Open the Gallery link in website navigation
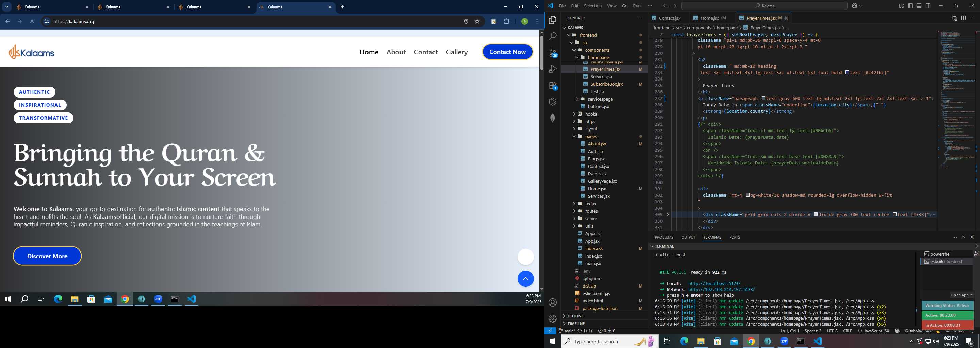The image size is (980, 348). (x=457, y=52)
